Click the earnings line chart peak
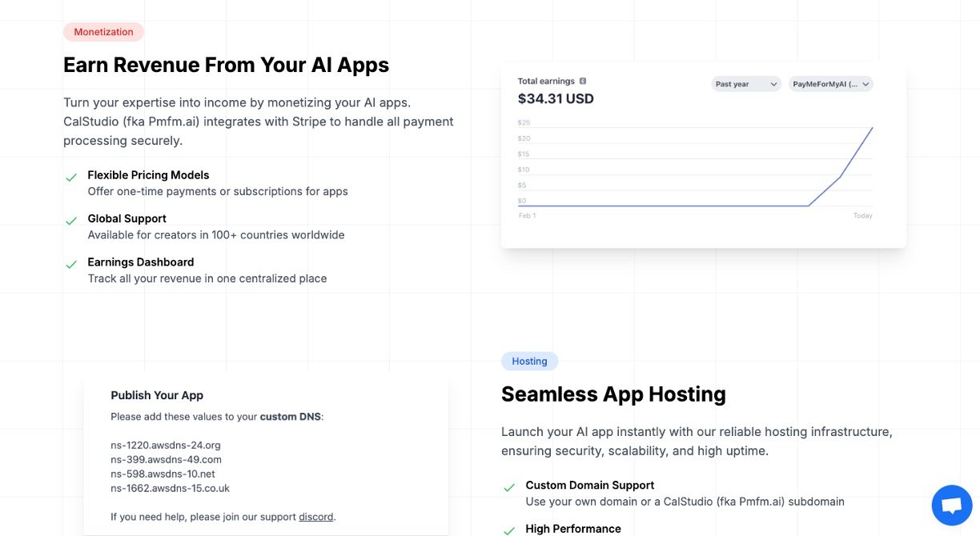The width and height of the screenshot is (980, 536). click(872, 128)
